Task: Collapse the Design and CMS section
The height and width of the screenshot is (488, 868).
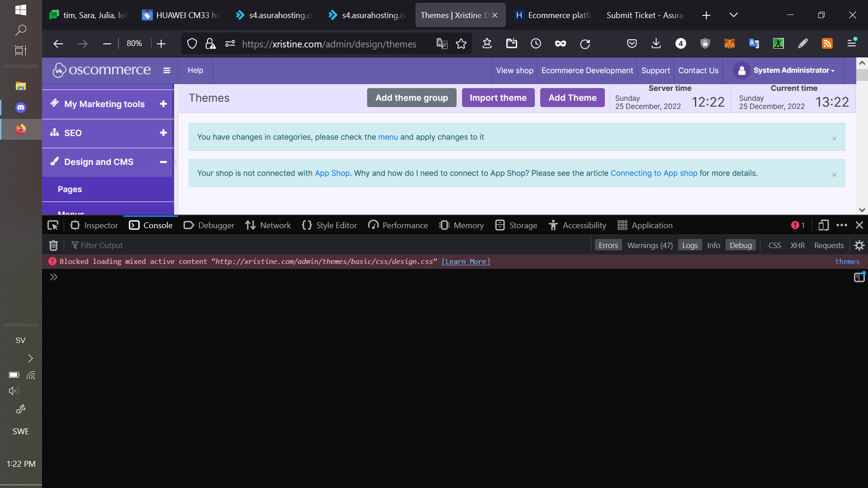Action: pos(163,162)
